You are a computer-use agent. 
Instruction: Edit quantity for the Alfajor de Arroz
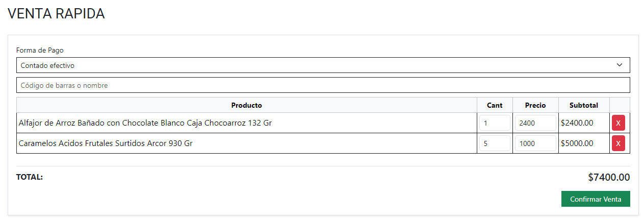tap(495, 123)
